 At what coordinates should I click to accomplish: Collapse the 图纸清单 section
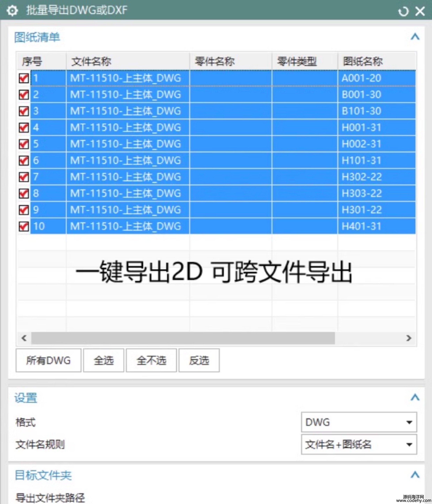click(415, 37)
